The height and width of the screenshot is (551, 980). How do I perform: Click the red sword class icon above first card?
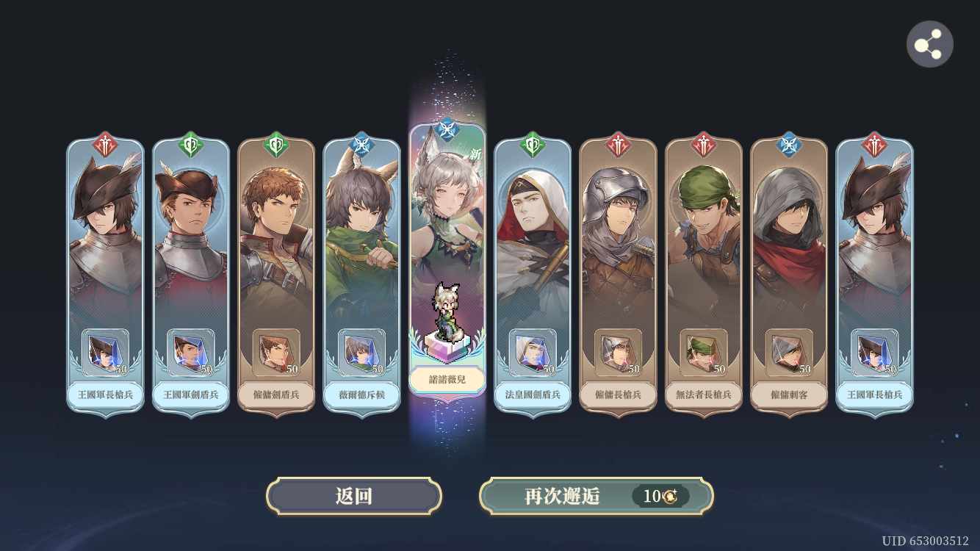click(x=106, y=145)
